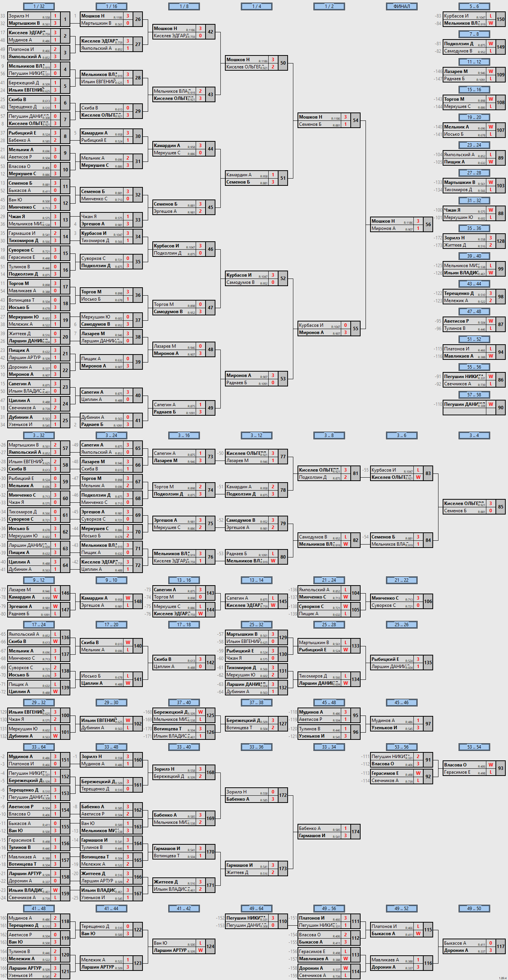Select the "57 .. 58" placement header
Screen dimensions: 508x980
click(x=475, y=395)
